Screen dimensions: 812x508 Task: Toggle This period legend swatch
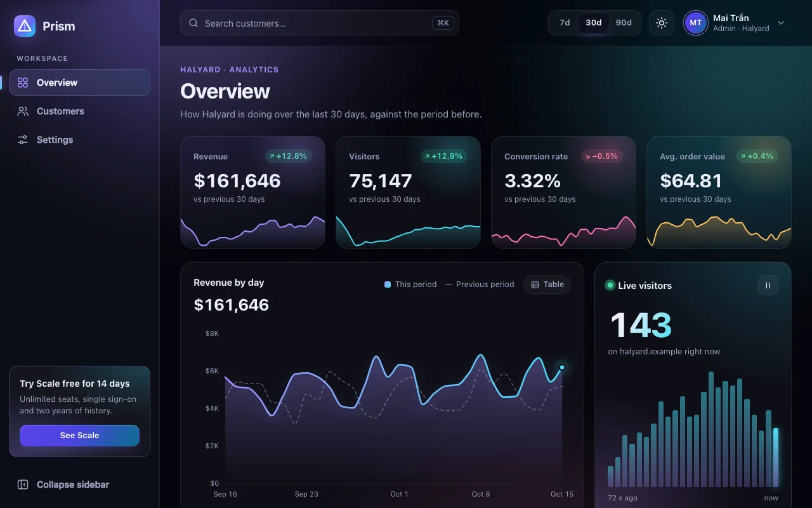pos(388,284)
